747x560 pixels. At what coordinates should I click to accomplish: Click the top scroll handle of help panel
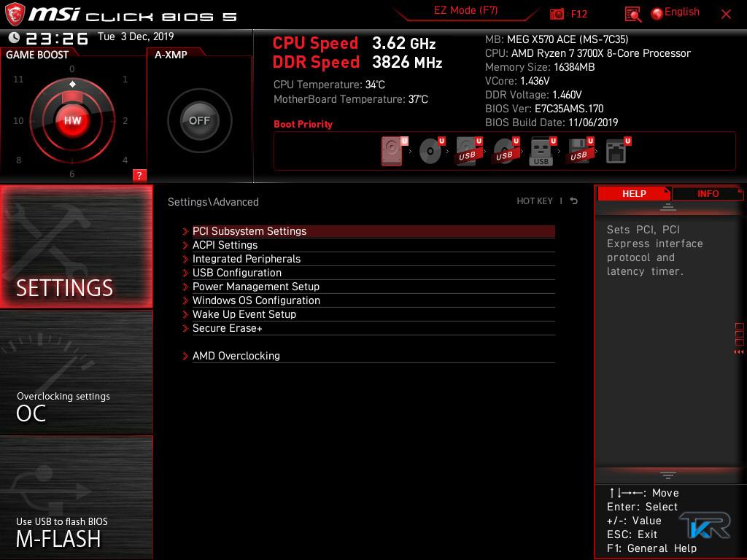tap(668, 207)
